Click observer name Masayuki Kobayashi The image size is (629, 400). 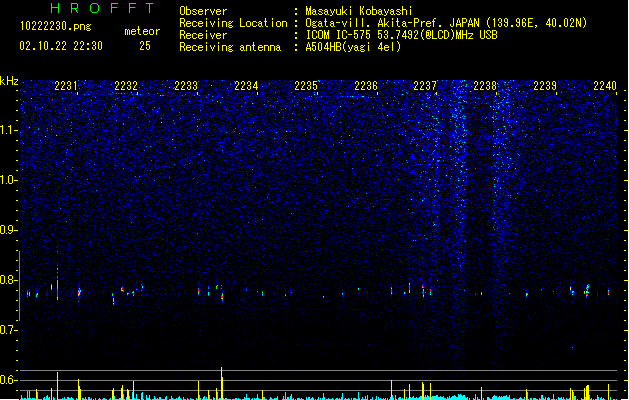pos(359,11)
